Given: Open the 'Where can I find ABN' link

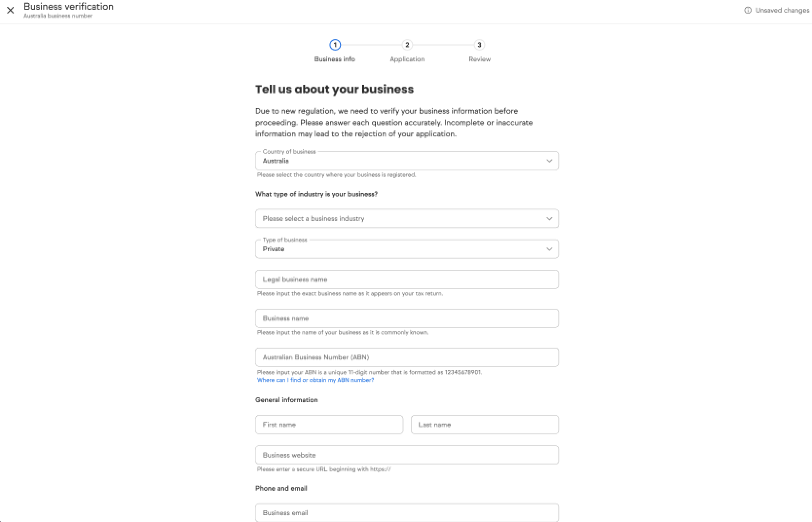Looking at the screenshot, I should click(x=315, y=380).
